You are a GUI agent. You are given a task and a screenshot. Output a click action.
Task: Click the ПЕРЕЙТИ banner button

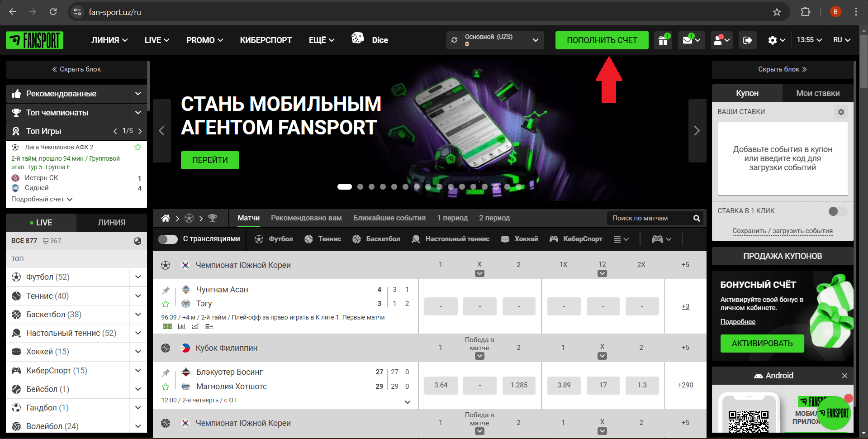[210, 160]
